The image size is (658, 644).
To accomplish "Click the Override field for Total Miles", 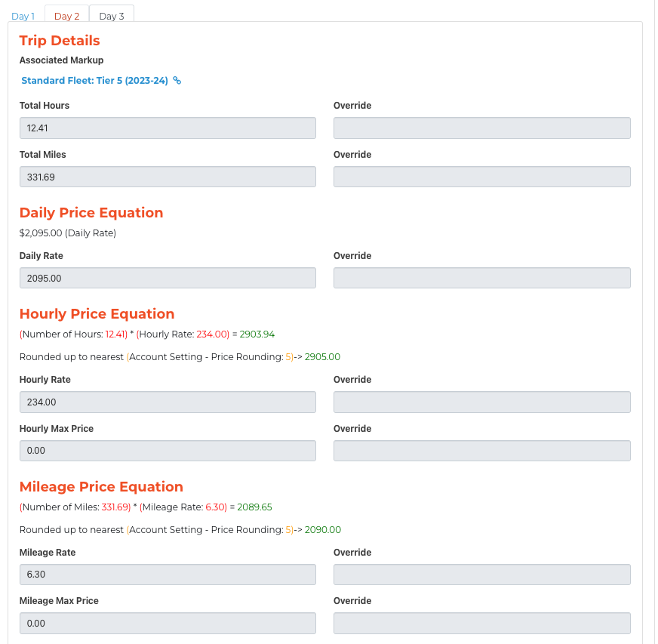I will coord(481,177).
